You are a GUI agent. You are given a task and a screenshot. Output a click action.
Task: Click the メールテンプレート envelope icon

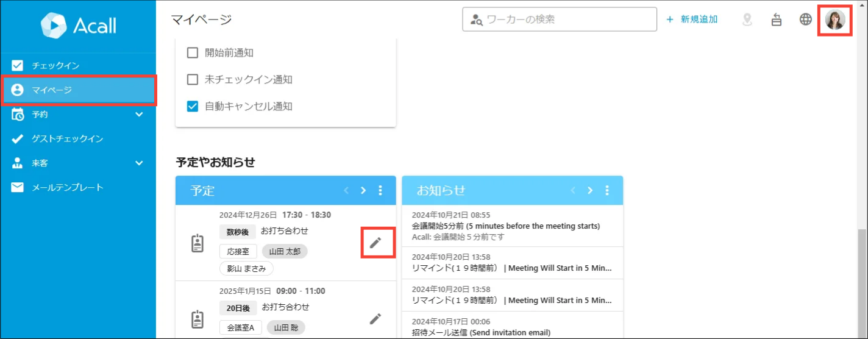point(18,187)
